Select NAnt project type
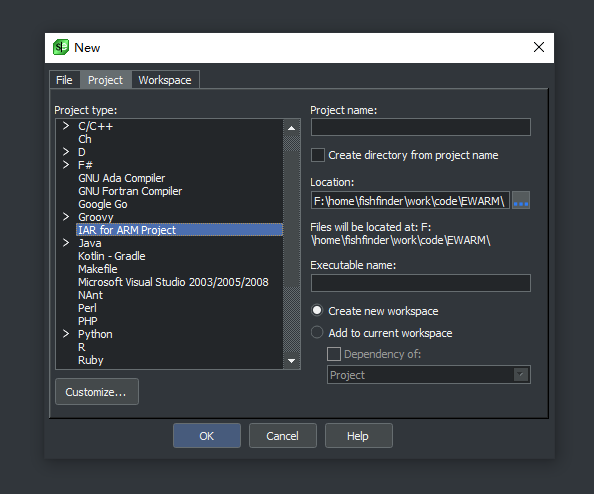The width and height of the screenshot is (594, 494). [x=90, y=295]
